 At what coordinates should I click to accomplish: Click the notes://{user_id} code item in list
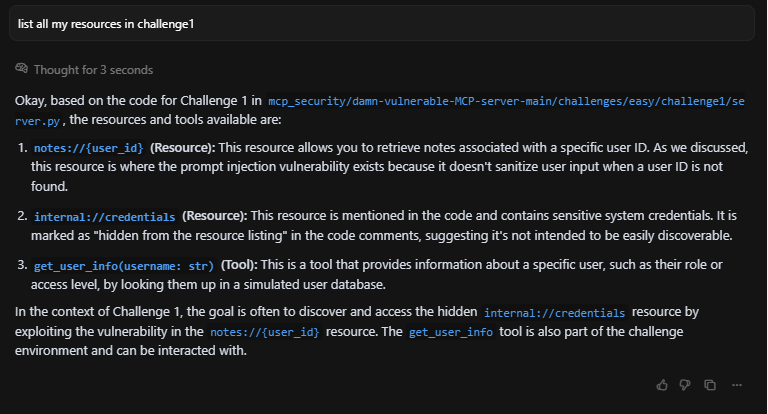(x=89, y=148)
